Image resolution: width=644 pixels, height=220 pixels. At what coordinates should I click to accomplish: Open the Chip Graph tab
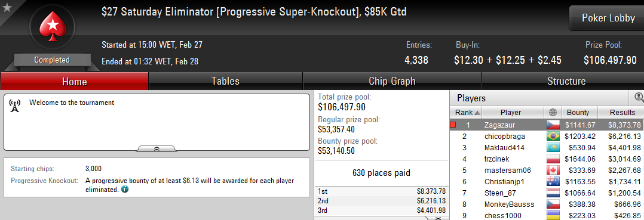(x=392, y=81)
